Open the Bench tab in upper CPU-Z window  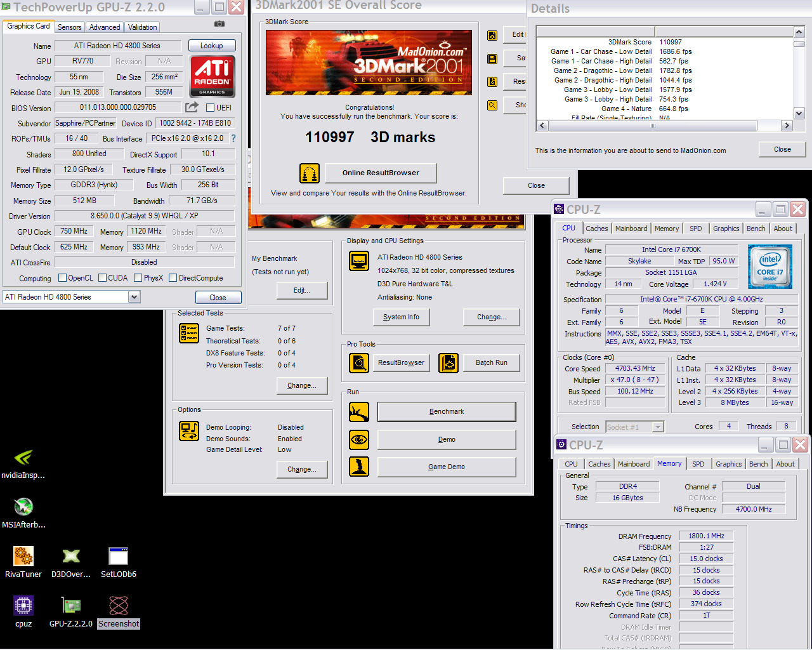756,229
